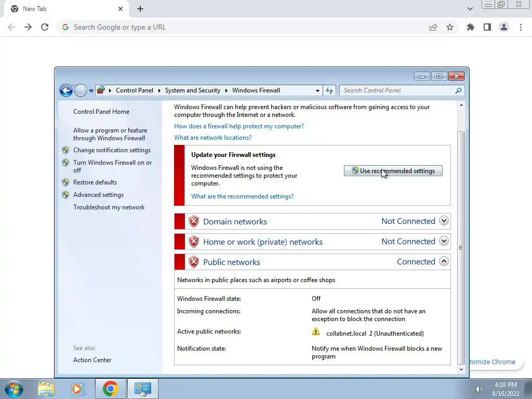The width and height of the screenshot is (532, 399).
Task: Click volume speaker tray icon
Action: (479, 389)
